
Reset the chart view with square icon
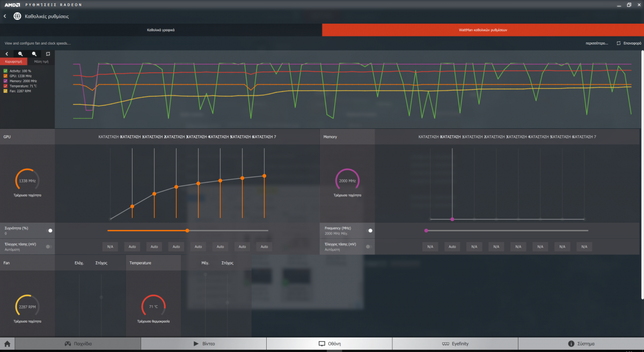pos(48,54)
